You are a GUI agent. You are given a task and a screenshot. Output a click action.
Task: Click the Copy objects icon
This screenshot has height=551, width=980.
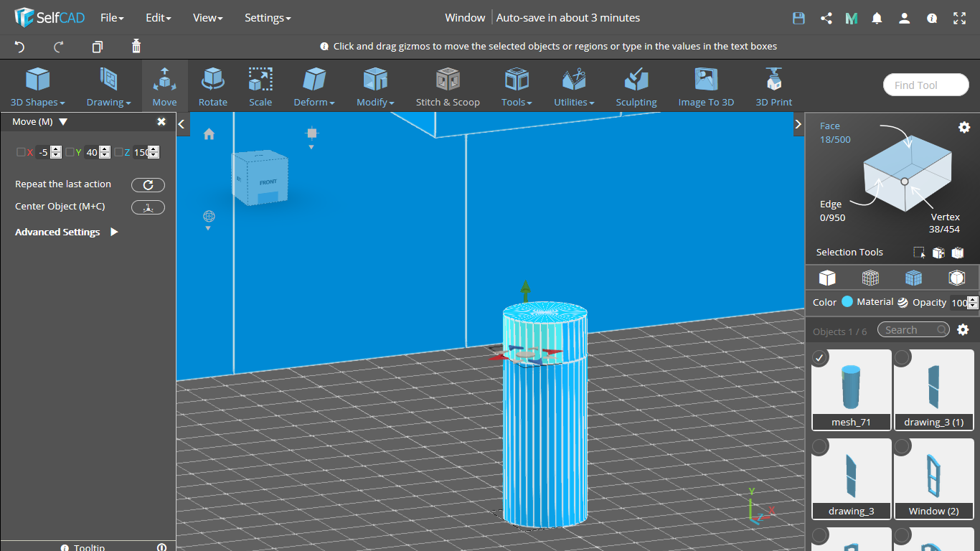98,47
